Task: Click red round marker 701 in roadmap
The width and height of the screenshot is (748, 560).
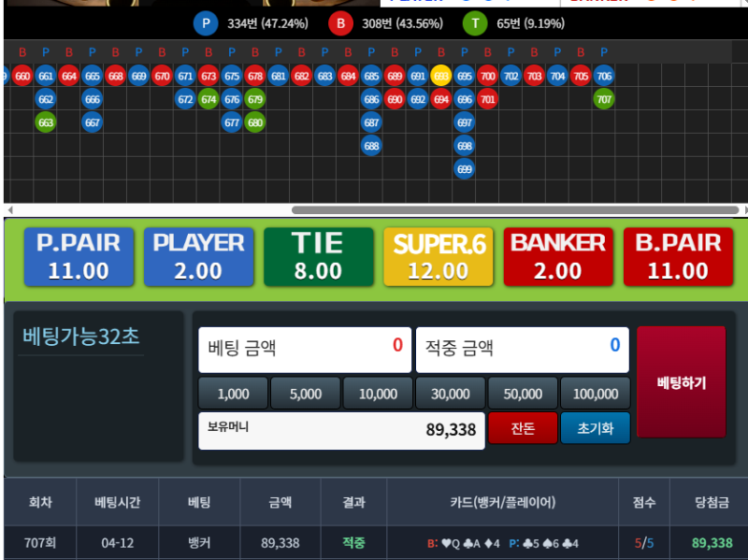Action: coord(487,98)
